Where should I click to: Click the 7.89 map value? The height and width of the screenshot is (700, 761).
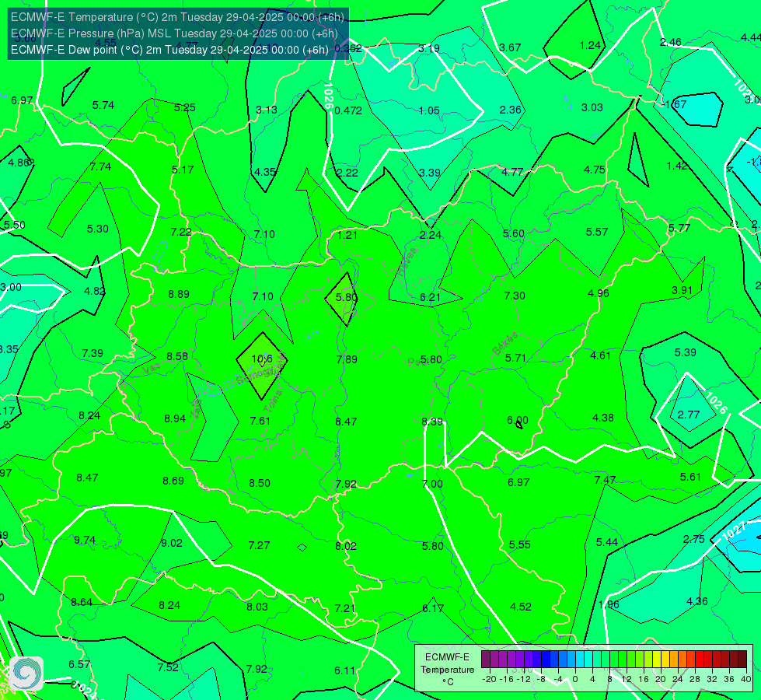[x=347, y=359]
